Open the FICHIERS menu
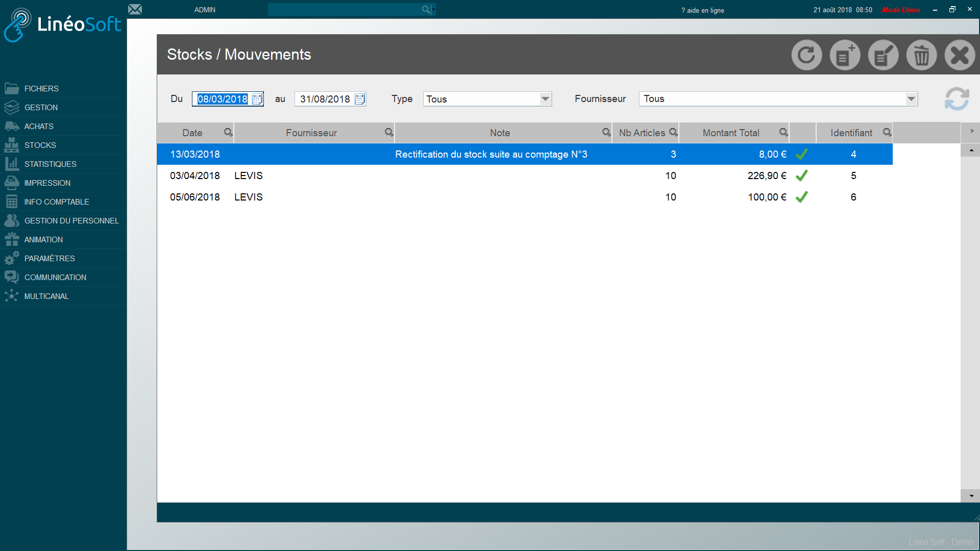The height and width of the screenshot is (551, 980). (63, 89)
